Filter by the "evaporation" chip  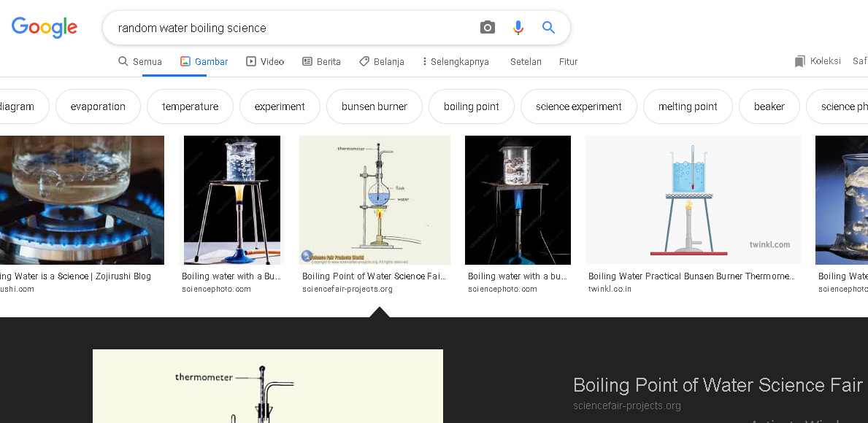98,106
